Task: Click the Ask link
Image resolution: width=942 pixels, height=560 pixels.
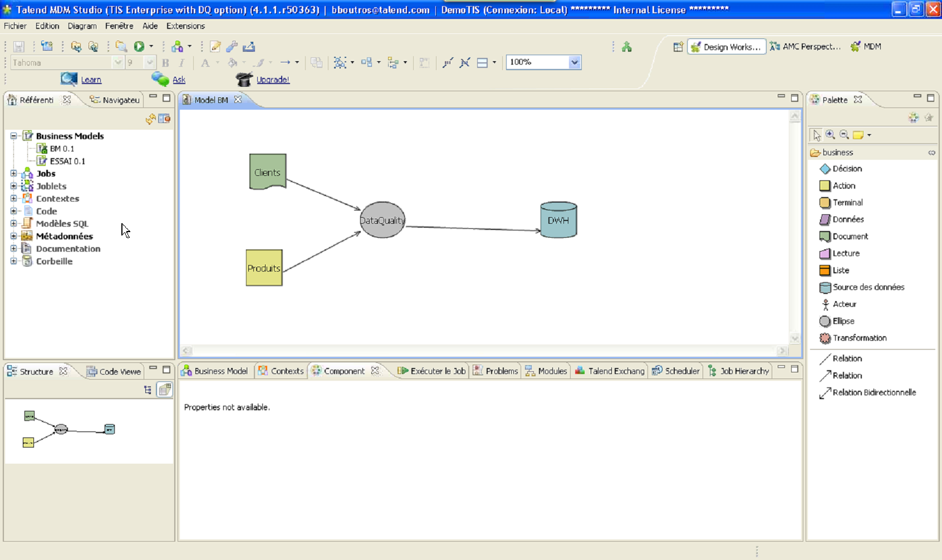Action: [179, 80]
